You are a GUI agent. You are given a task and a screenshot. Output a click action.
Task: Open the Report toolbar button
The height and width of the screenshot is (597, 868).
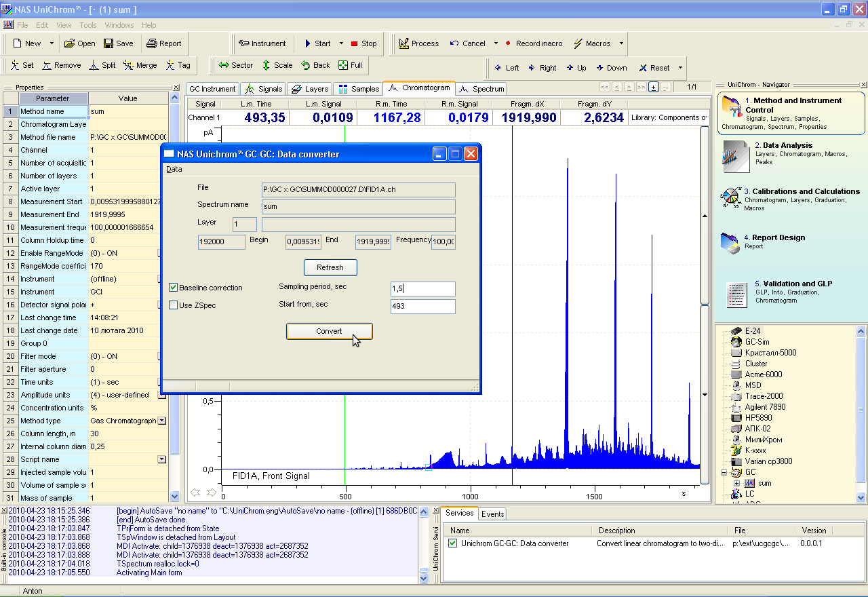pos(163,43)
